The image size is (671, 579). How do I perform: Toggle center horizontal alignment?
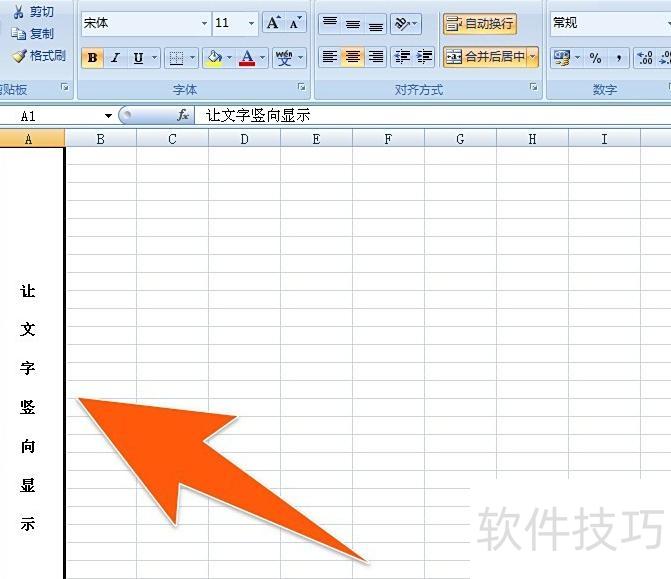tap(353, 56)
